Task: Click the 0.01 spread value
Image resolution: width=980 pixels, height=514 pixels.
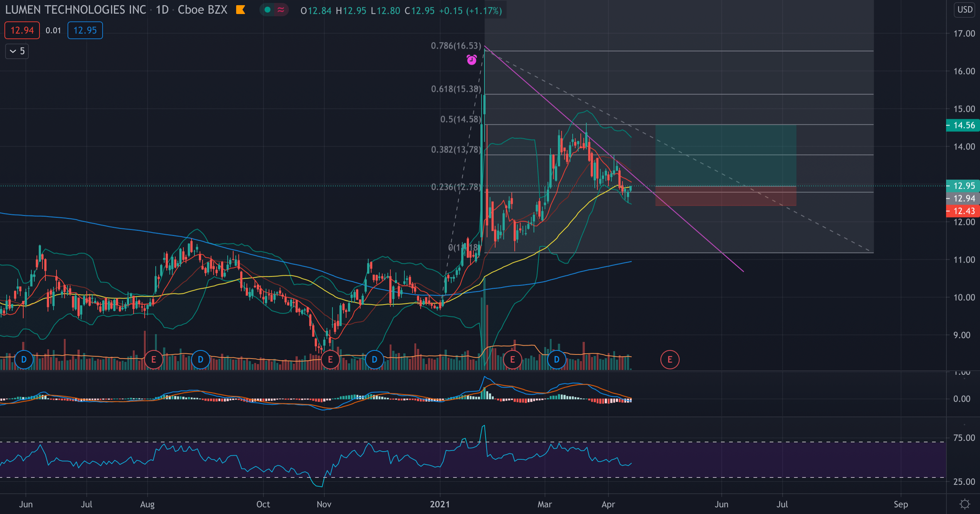Action: click(x=53, y=30)
